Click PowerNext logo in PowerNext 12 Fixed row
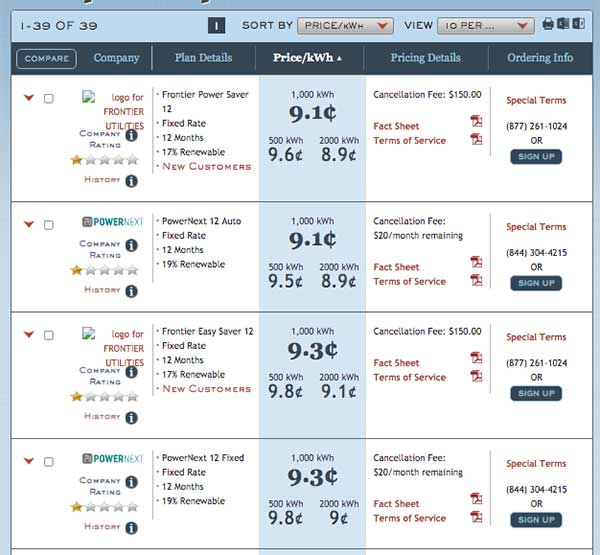The width and height of the screenshot is (600, 555). [113, 459]
